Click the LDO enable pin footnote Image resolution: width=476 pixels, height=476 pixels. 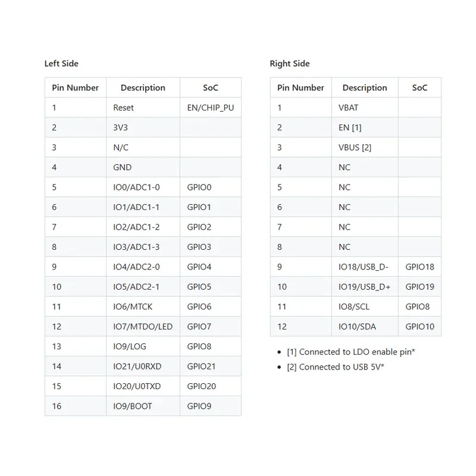tap(351, 352)
